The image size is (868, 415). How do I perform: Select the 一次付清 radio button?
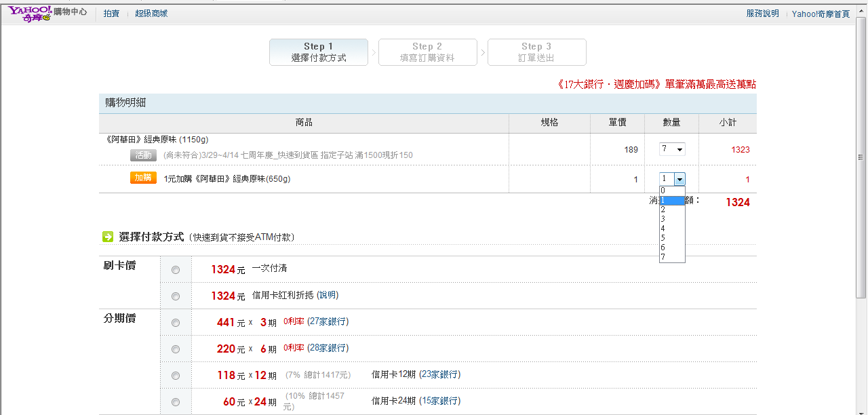[176, 270]
